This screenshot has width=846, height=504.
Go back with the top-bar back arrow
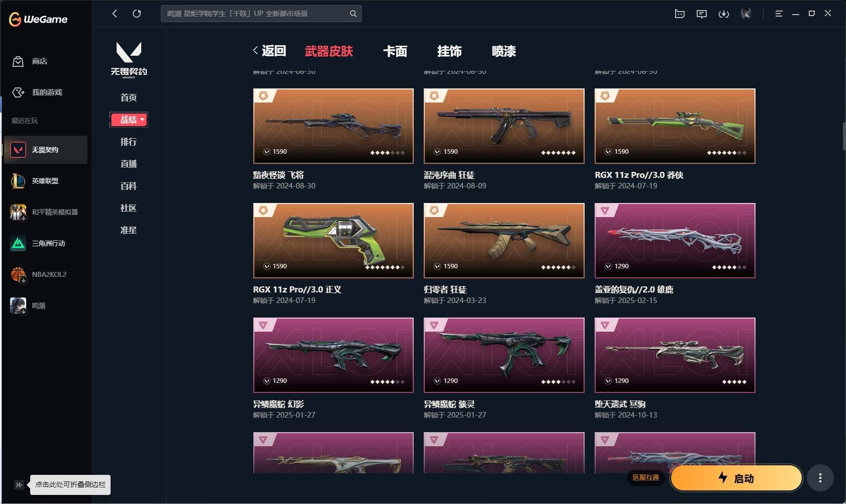click(115, 14)
